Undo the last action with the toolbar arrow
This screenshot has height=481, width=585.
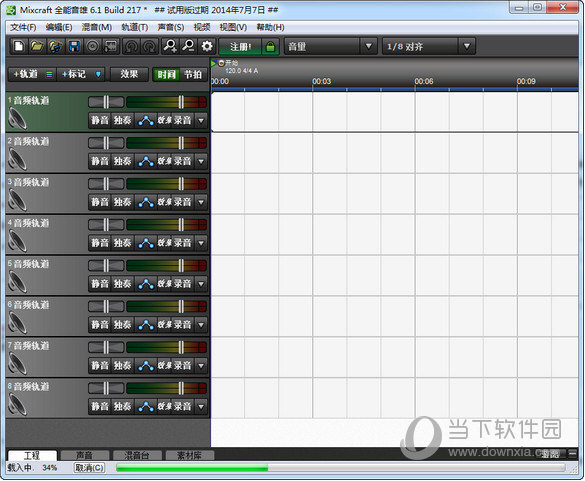[131, 46]
